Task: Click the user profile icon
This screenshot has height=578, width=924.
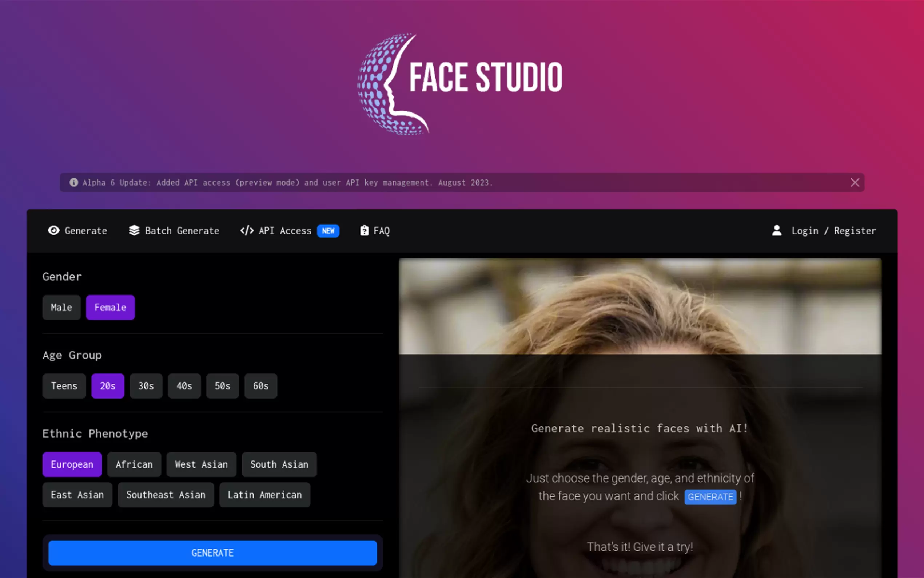Action: point(777,230)
